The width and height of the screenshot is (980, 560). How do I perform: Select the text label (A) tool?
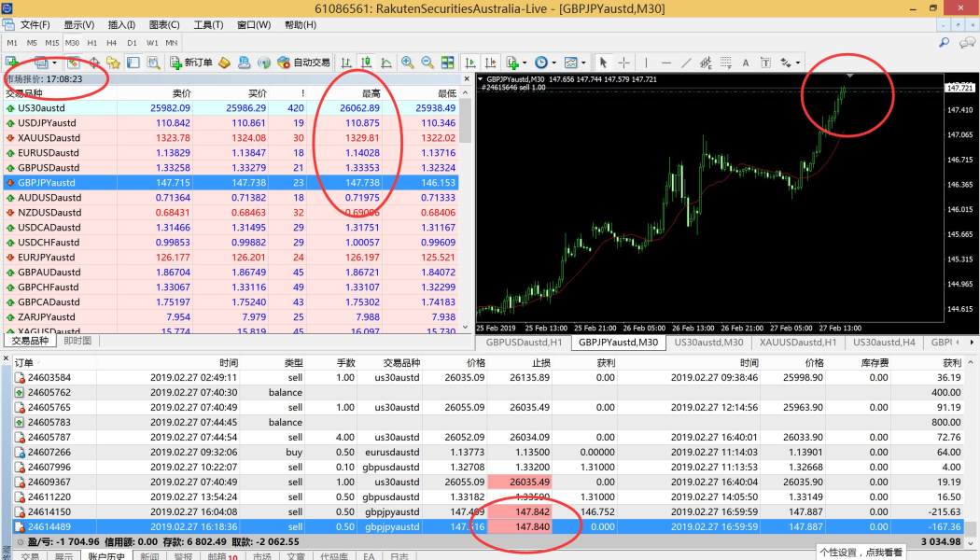tap(746, 63)
